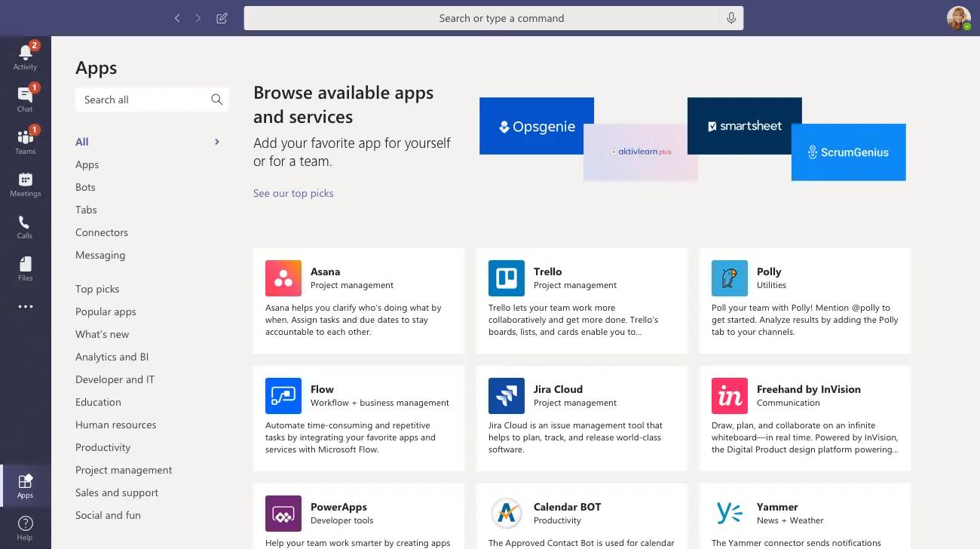
Task: Open the Help icon at bottom left
Action: point(25,523)
